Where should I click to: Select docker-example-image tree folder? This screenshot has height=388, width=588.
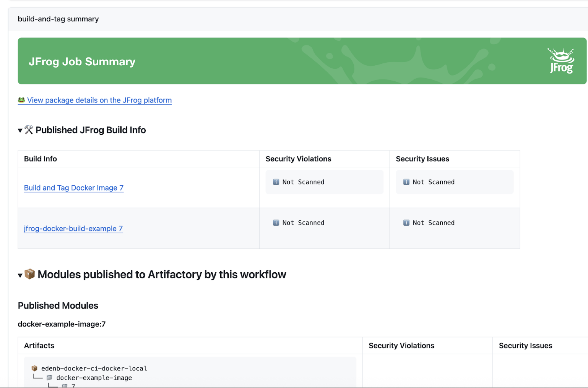94,378
